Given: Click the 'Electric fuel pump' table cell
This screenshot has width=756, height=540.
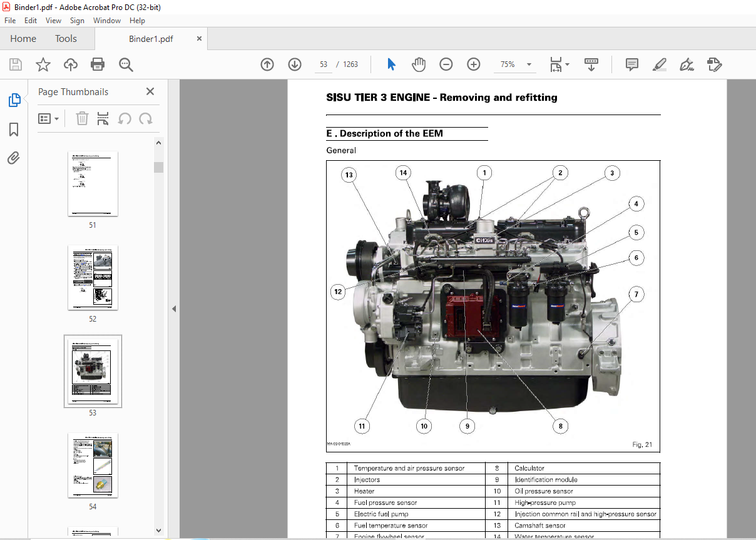Looking at the screenshot, I should click(381, 514).
